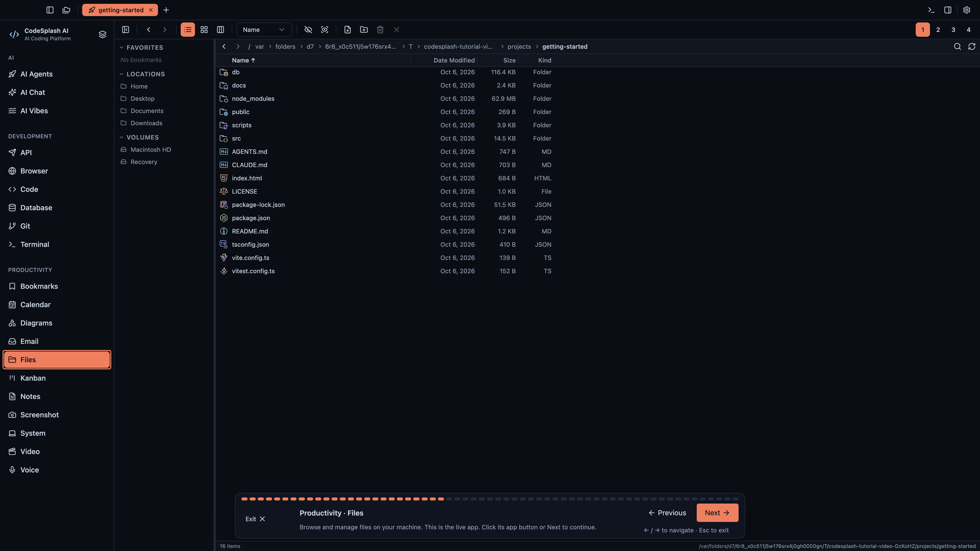
Task: Switch to list view mode
Action: tap(188, 30)
